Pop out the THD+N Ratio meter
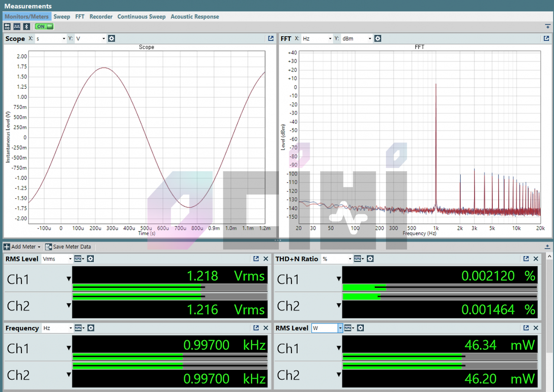Image resolution: width=554 pixels, height=392 pixels. coord(526,259)
